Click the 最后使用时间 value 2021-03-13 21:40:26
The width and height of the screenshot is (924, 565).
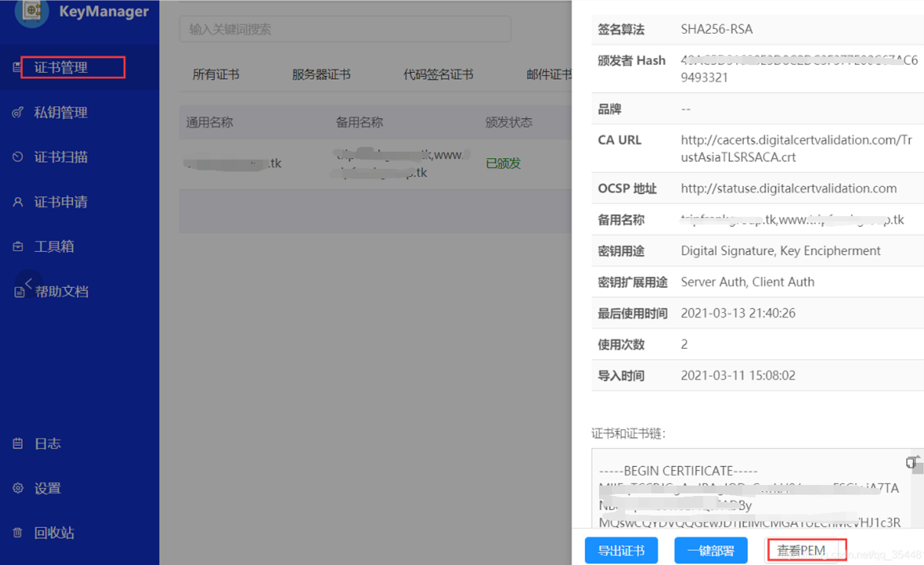(x=738, y=314)
